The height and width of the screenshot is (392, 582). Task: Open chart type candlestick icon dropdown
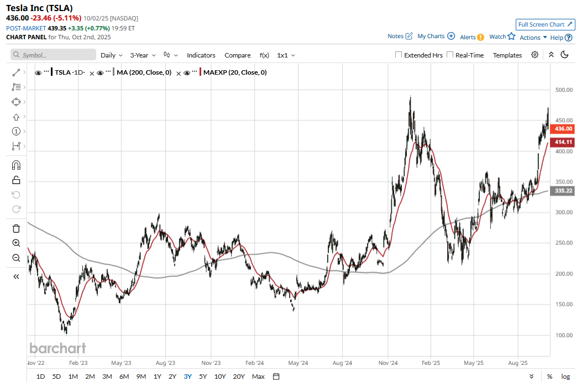pos(170,55)
